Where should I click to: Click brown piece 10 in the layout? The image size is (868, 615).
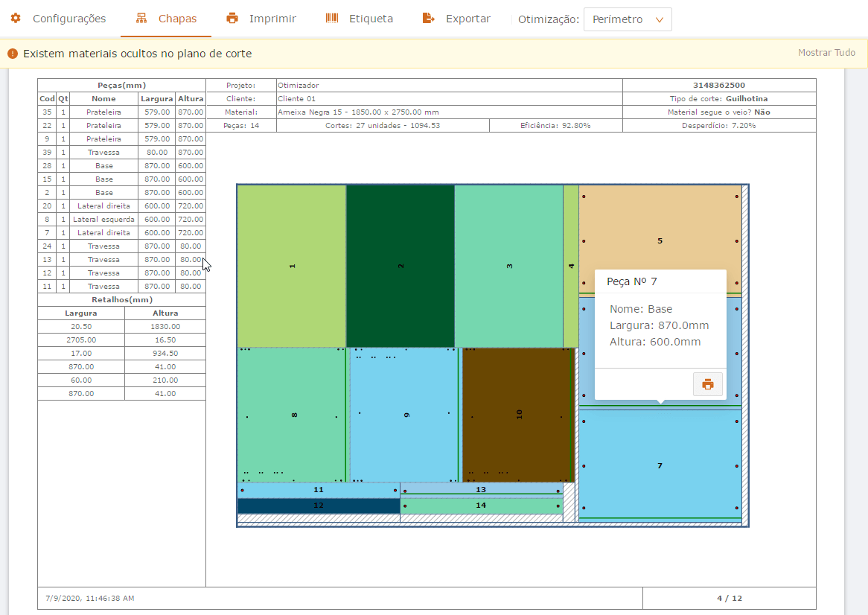(x=518, y=414)
